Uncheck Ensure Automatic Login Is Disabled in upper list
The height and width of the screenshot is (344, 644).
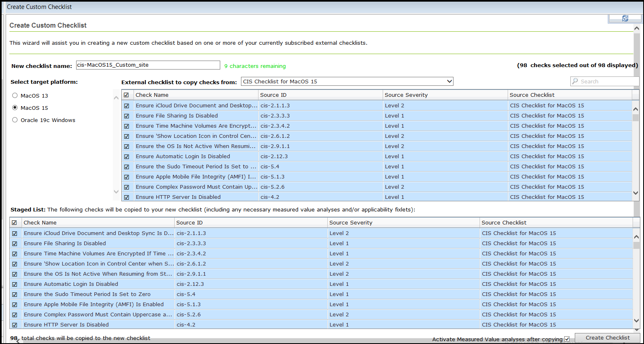(x=127, y=157)
